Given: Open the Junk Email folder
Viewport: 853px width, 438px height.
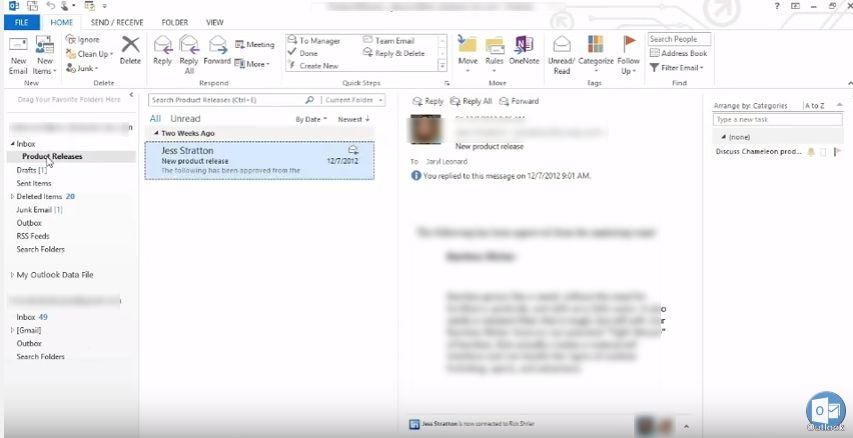Looking at the screenshot, I should tap(39, 209).
